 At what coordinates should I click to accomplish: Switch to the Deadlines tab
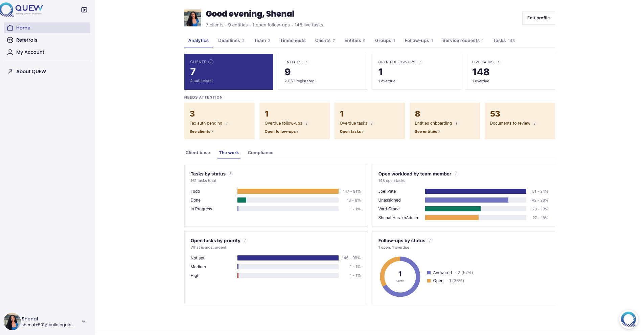(x=231, y=41)
